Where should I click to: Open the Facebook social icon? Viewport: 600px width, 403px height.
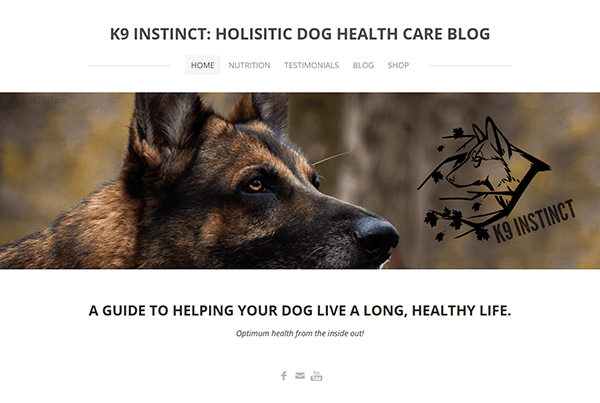[x=284, y=376]
